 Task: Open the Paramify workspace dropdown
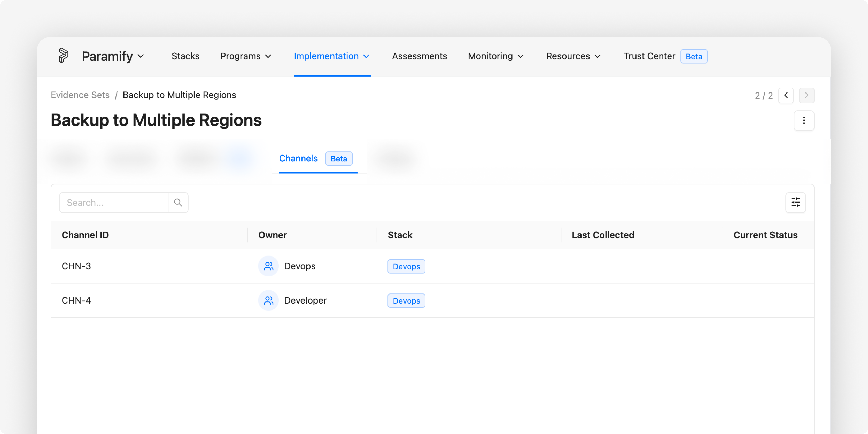coord(113,56)
